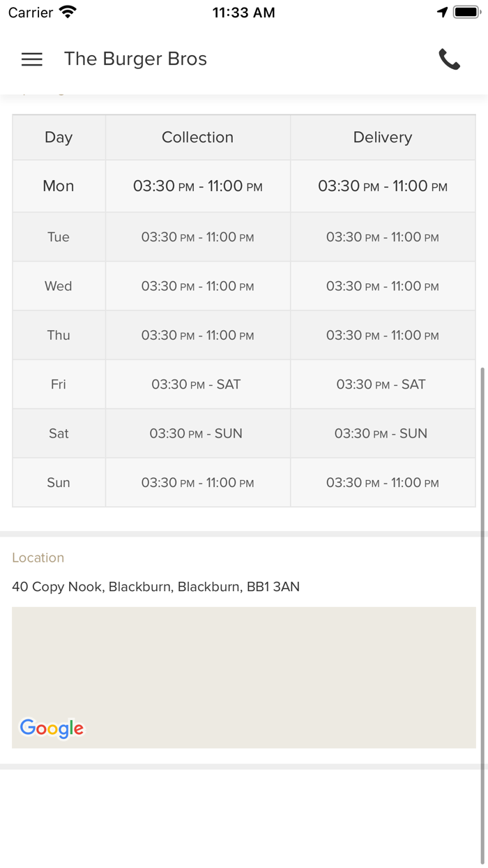Tap the battery status icon
488x868 pixels.
pos(466,13)
